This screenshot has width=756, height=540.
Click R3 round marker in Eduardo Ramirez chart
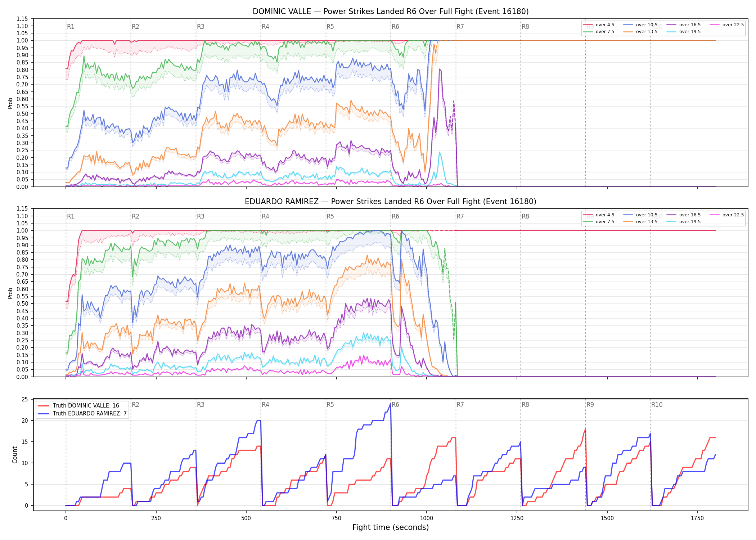(201, 216)
